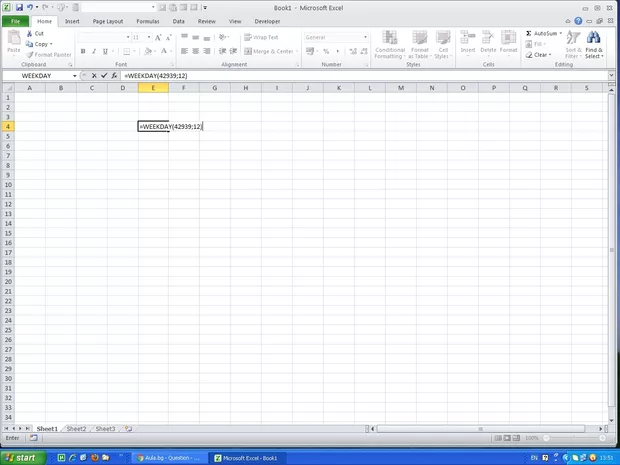Viewport: 620px width, 465px height.
Task: Open Insert Function fx dialog
Action: click(x=114, y=76)
